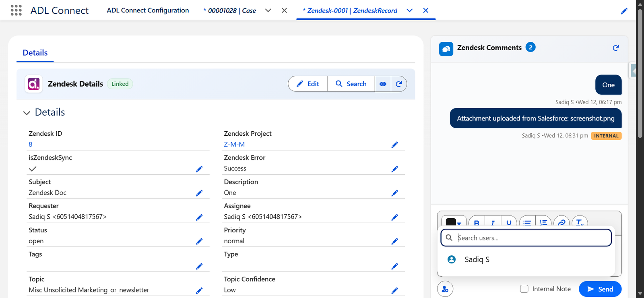644x298 pixels.
Task: Send the comment
Action: click(x=600, y=289)
